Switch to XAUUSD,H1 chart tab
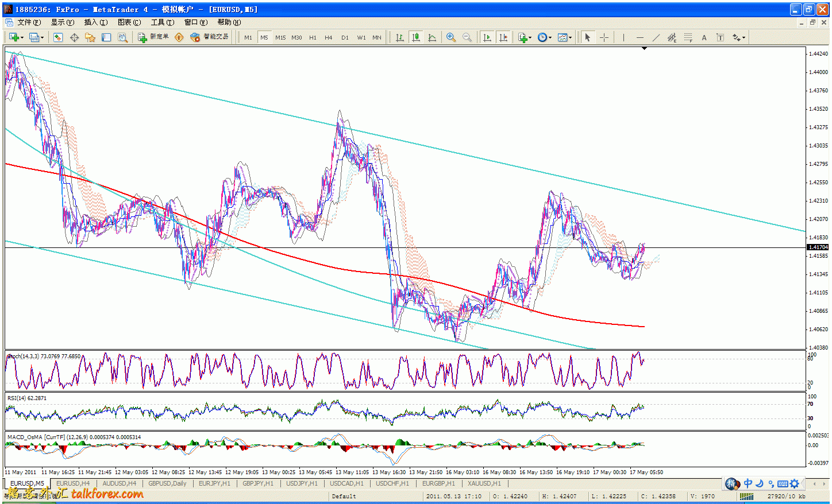 pos(484,483)
